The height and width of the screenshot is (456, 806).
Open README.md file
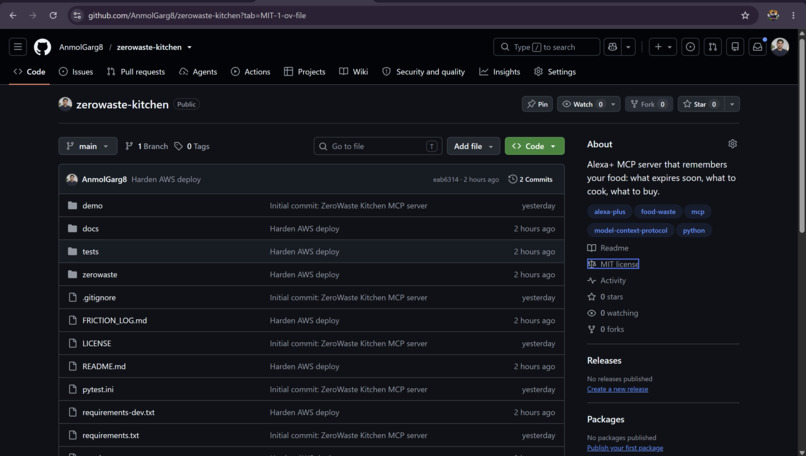click(104, 366)
